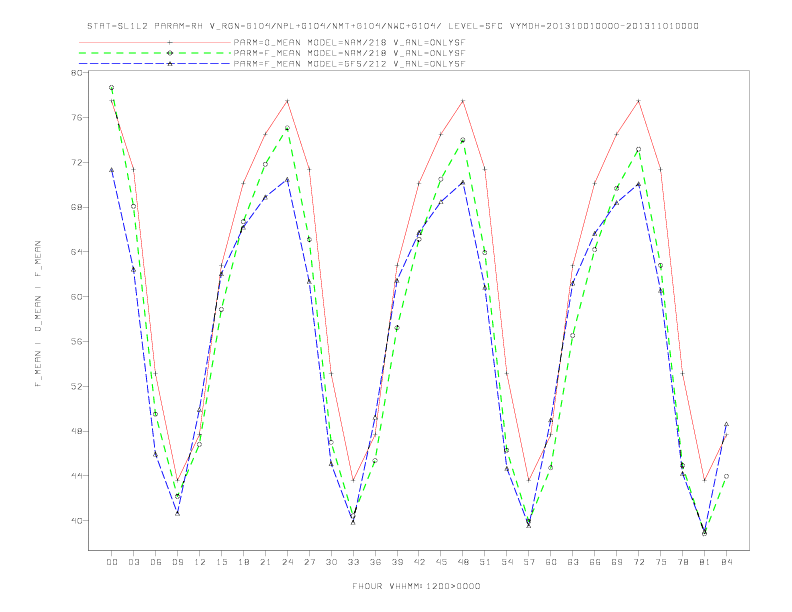Click green circle data point at hour 00

[112, 87]
